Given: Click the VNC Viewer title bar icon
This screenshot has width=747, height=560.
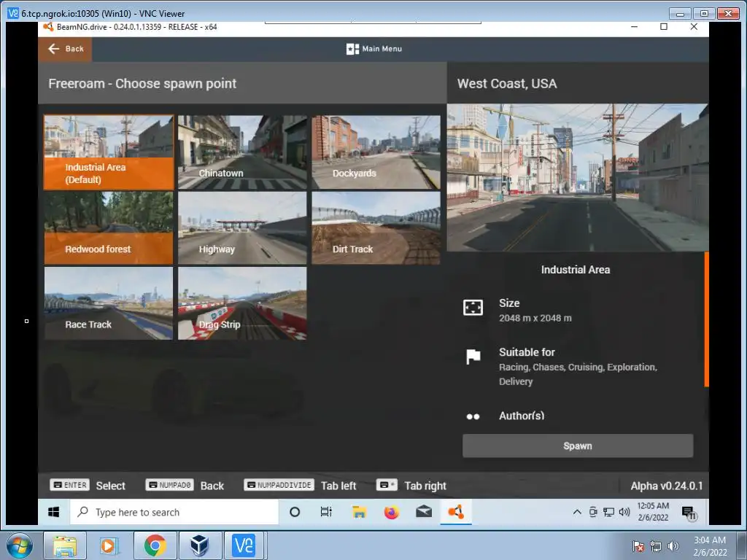Looking at the screenshot, I should (x=13, y=13).
